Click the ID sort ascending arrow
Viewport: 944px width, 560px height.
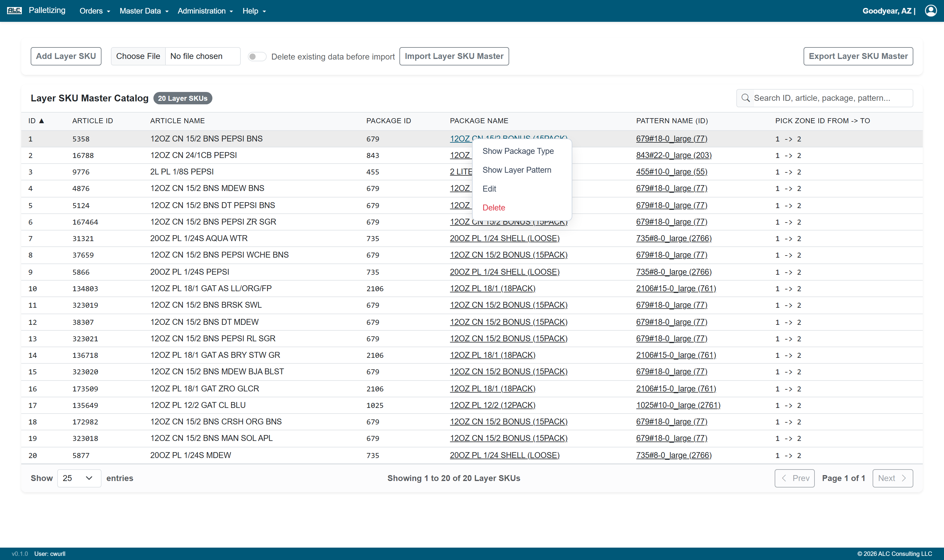pyautogui.click(x=42, y=121)
